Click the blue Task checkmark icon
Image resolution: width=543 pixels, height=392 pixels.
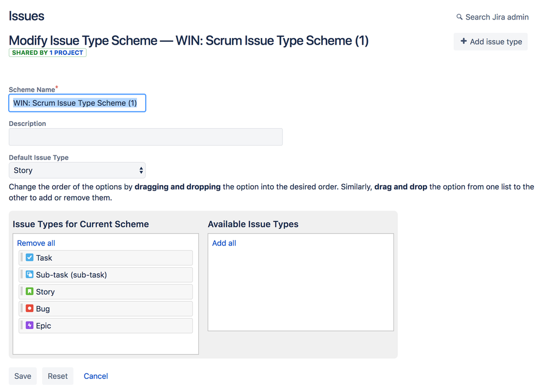[30, 257]
